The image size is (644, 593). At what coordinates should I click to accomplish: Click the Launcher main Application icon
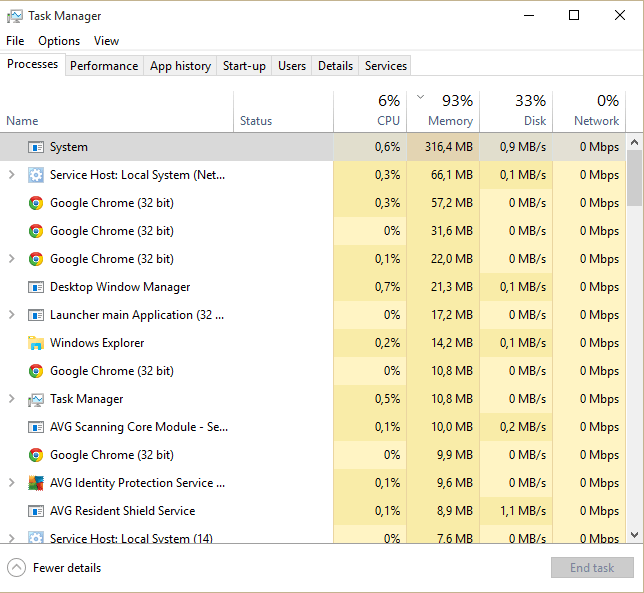click(x=36, y=315)
